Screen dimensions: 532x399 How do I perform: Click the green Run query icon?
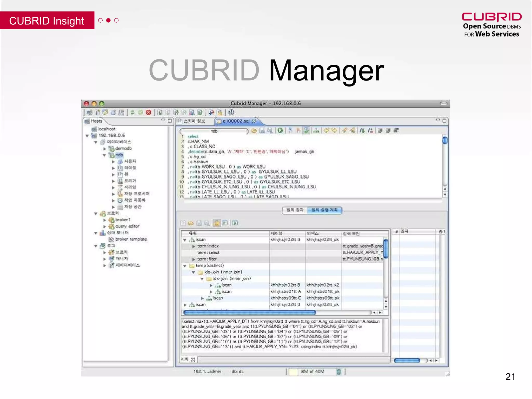point(280,130)
